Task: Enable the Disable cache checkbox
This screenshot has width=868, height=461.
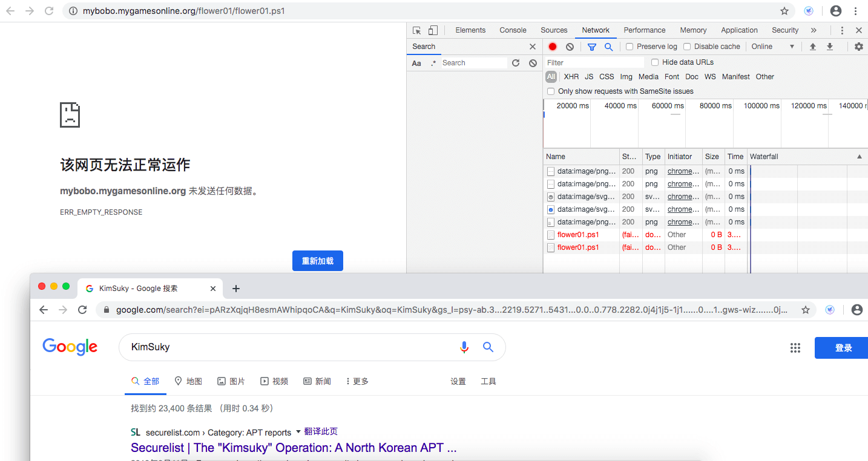Action: click(x=687, y=47)
